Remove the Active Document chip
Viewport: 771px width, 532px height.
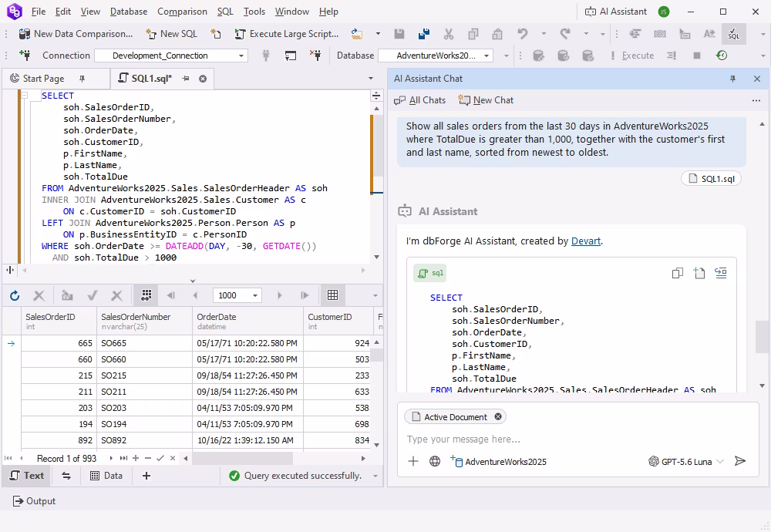tap(498, 417)
